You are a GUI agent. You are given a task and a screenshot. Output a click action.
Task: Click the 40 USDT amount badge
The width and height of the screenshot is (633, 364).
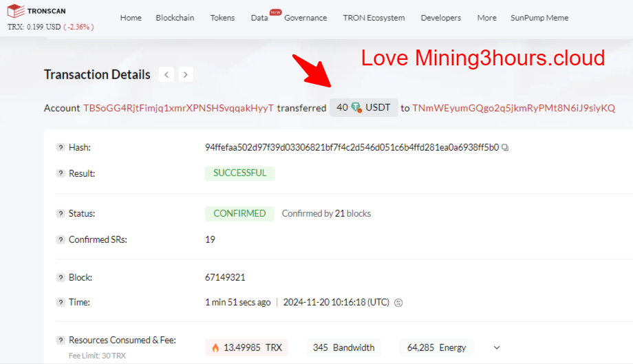point(364,108)
